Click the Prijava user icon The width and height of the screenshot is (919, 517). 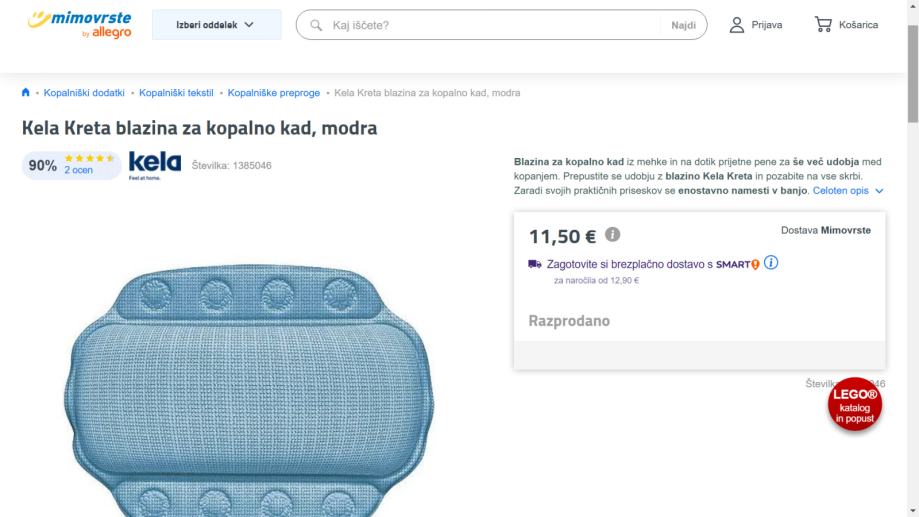pyautogui.click(x=737, y=25)
